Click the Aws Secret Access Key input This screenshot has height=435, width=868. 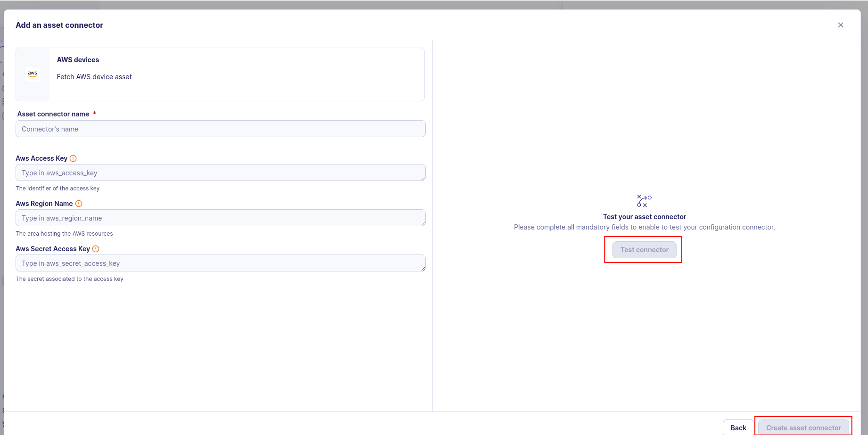220,263
